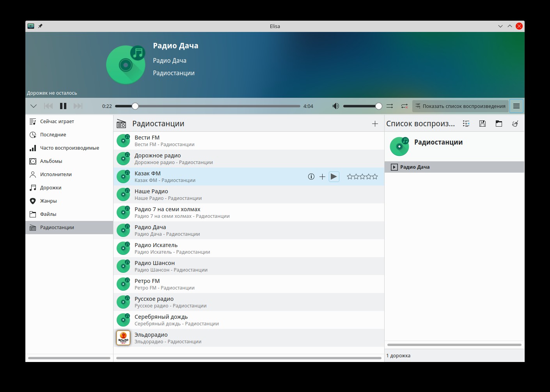550x392 pixels.
Task: Click the Вести FM disc icon
Action: pyautogui.click(x=123, y=141)
